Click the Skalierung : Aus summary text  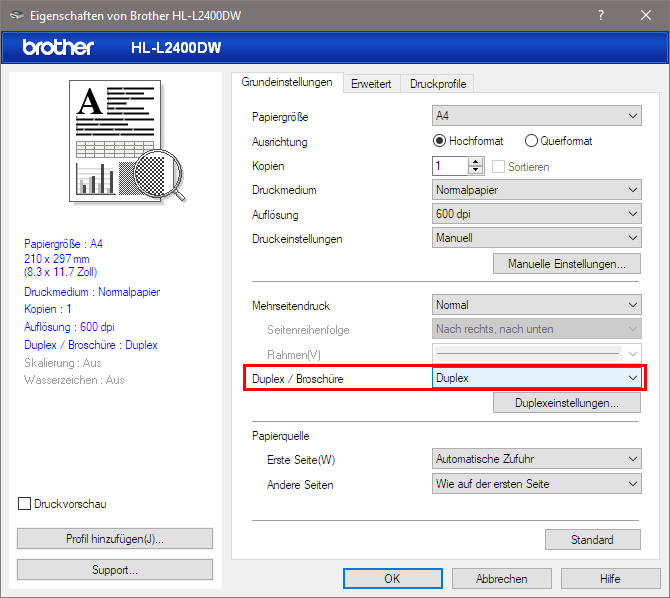(62, 363)
